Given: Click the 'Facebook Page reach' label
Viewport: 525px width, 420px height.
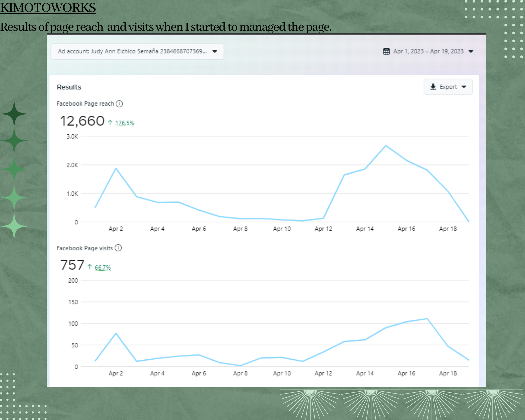Looking at the screenshot, I should point(85,104).
